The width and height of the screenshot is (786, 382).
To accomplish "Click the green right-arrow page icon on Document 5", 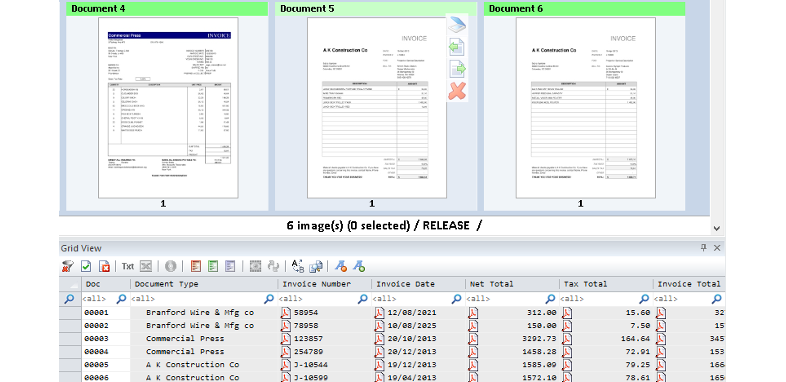I will click(457, 69).
